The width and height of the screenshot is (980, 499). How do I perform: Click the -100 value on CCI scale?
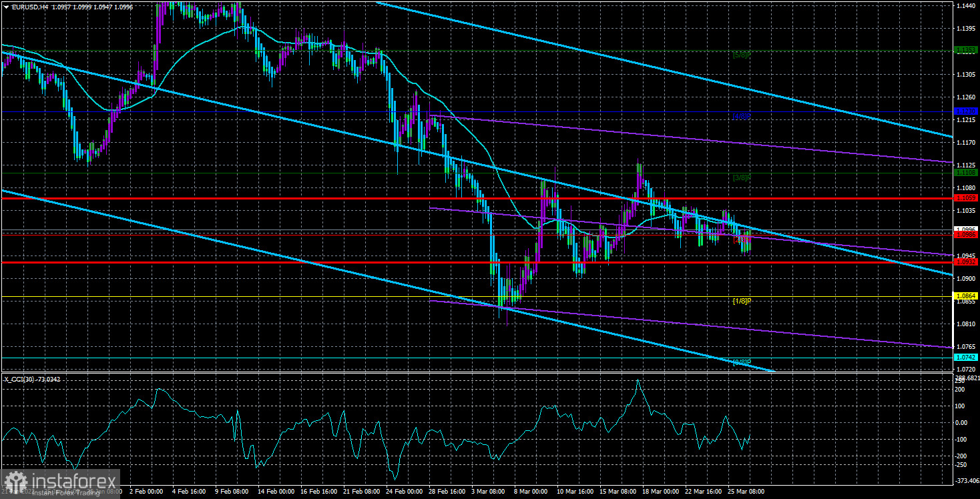point(962,440)
